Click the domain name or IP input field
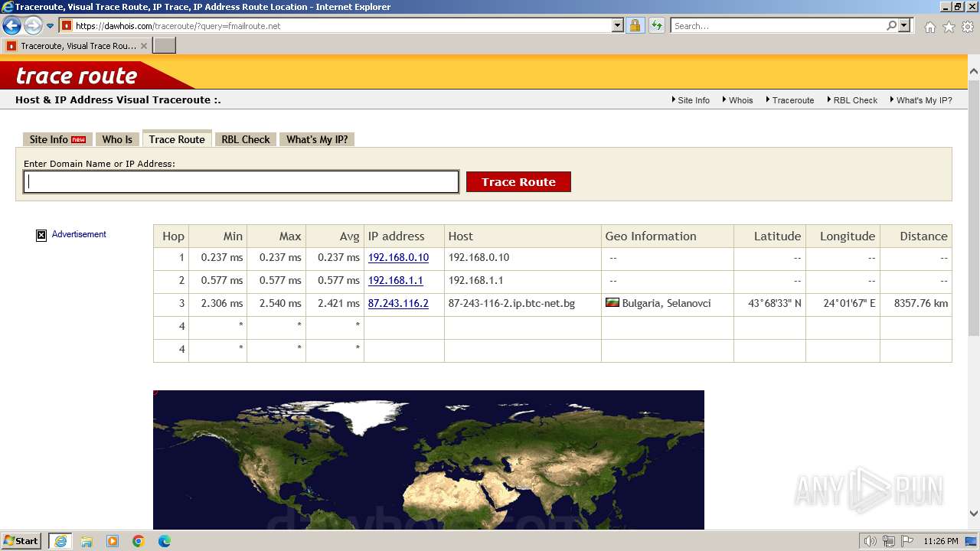 pos(241,181)
